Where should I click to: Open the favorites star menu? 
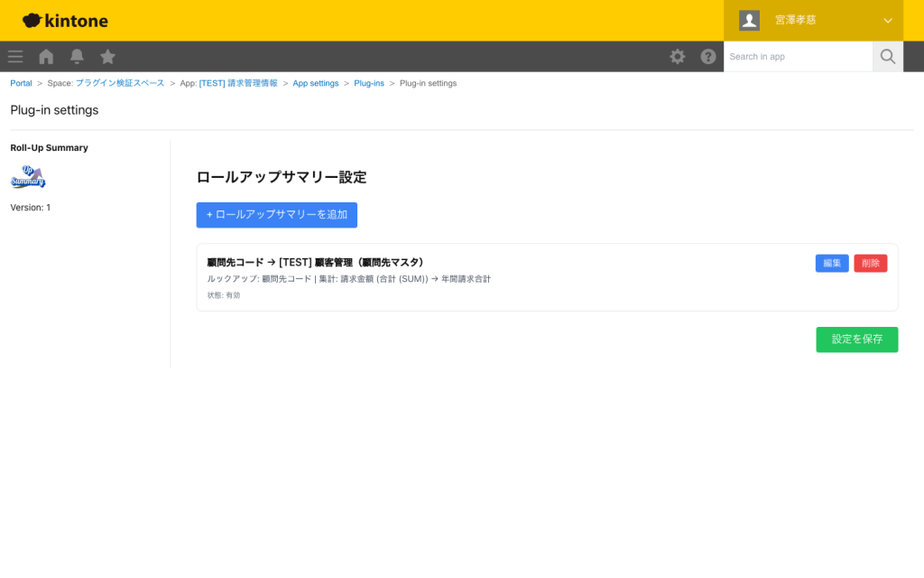[107, 56]
